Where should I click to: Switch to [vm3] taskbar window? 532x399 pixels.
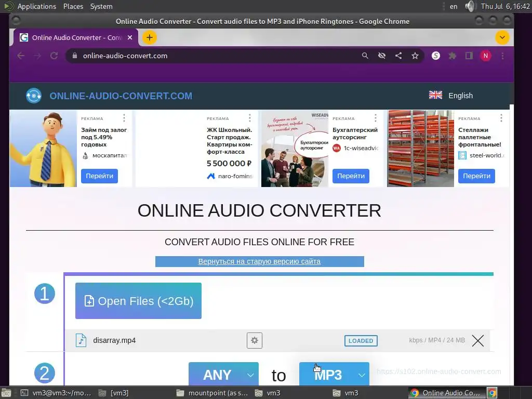coord(114,393)
